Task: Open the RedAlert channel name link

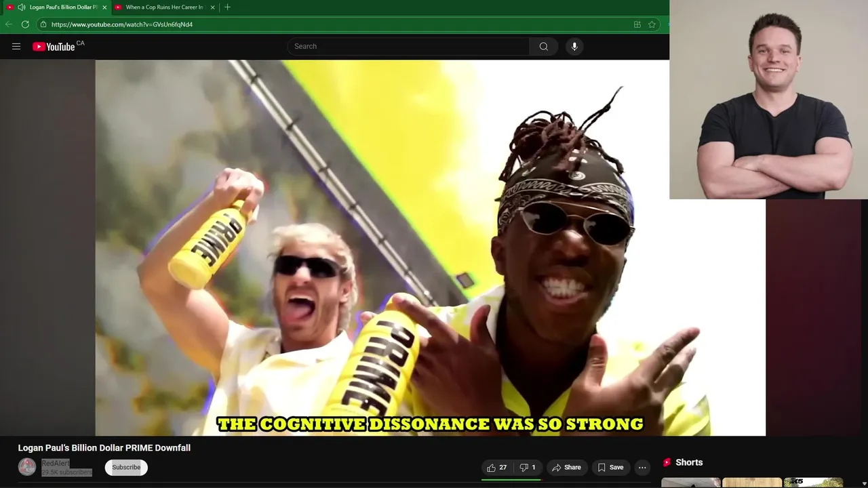Action: click(x=56, y=464)
